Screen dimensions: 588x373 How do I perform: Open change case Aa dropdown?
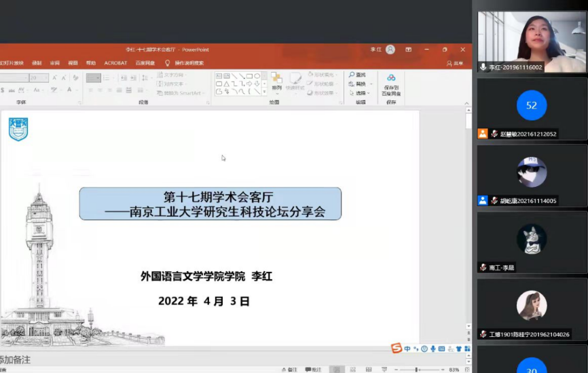pos(37,90)
